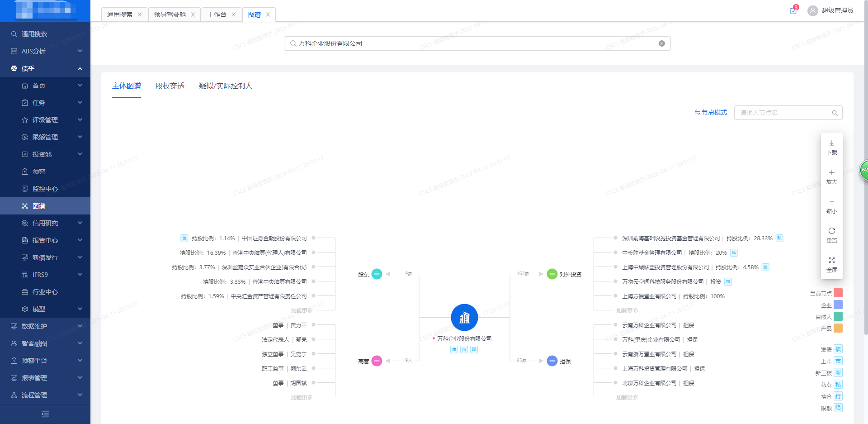Select 图谱 in the sidebar

45,206
